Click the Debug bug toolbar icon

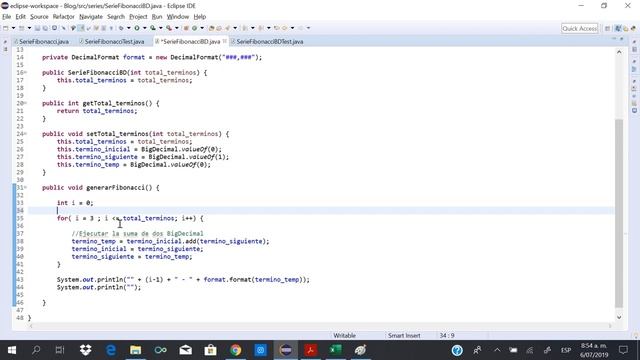121,28
